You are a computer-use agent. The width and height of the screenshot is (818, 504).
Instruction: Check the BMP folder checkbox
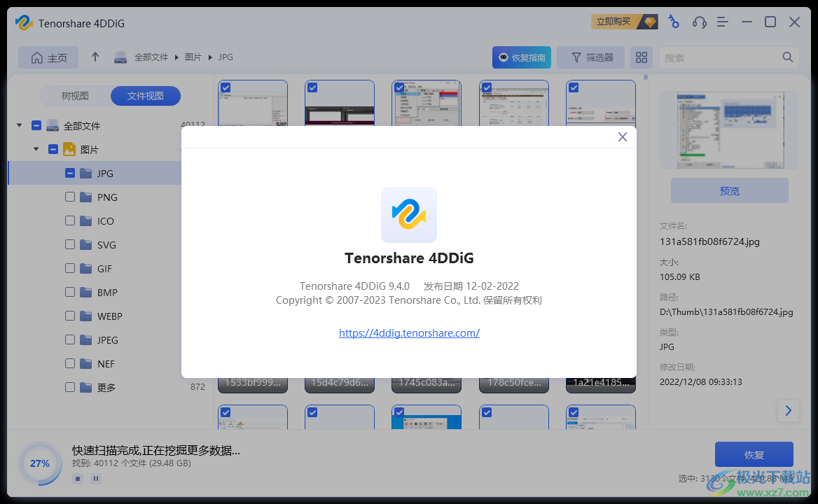coord(70,293)
